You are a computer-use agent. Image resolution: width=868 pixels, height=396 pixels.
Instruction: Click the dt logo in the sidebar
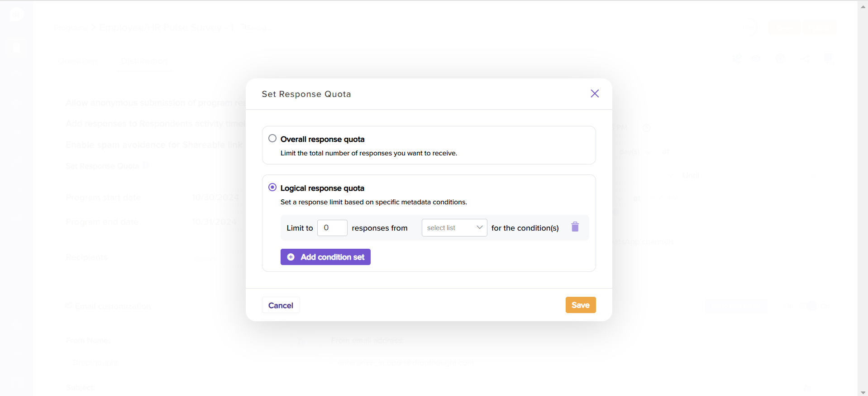pyautogui.click(x=16, y=14)
